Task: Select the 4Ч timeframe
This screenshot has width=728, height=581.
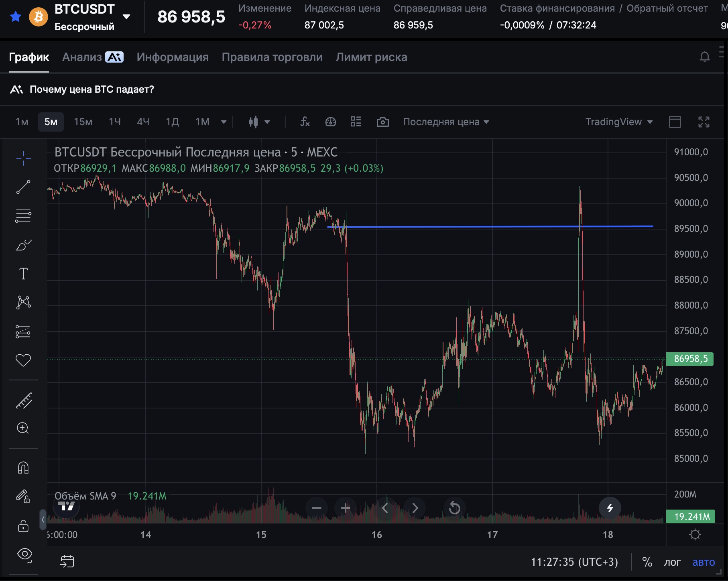Action: point(143,122)
